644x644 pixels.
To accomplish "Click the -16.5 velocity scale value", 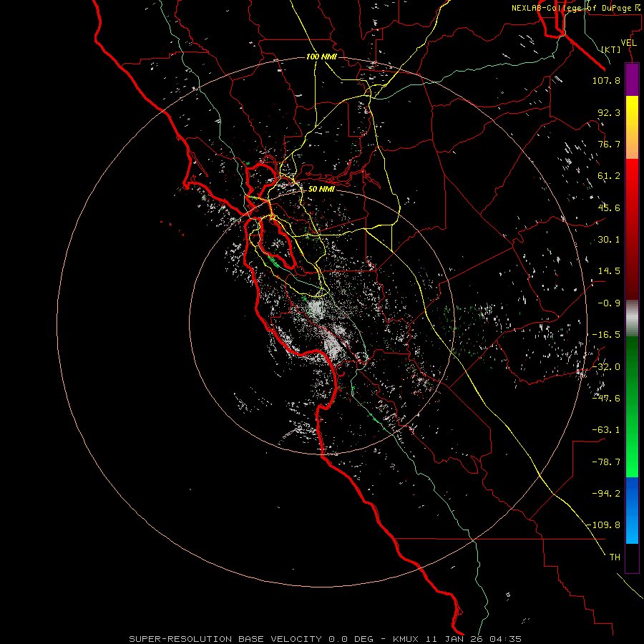I will pos(606,335).
